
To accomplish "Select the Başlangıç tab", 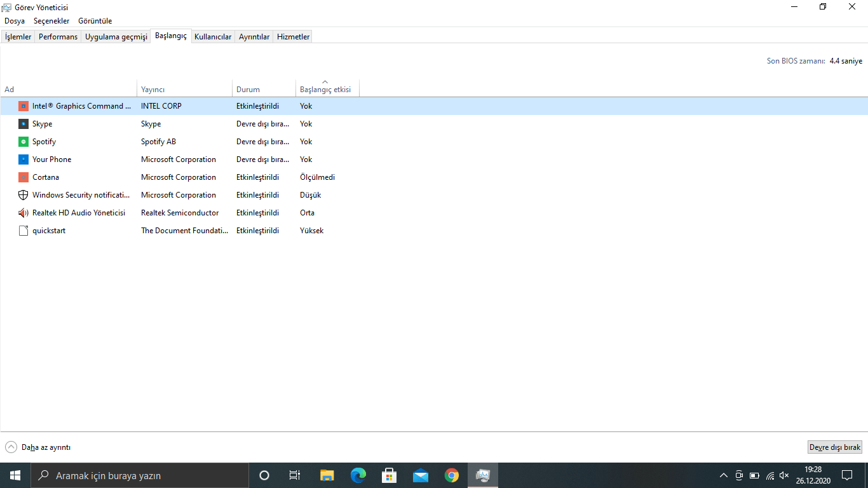I will [x=171, y=36].
